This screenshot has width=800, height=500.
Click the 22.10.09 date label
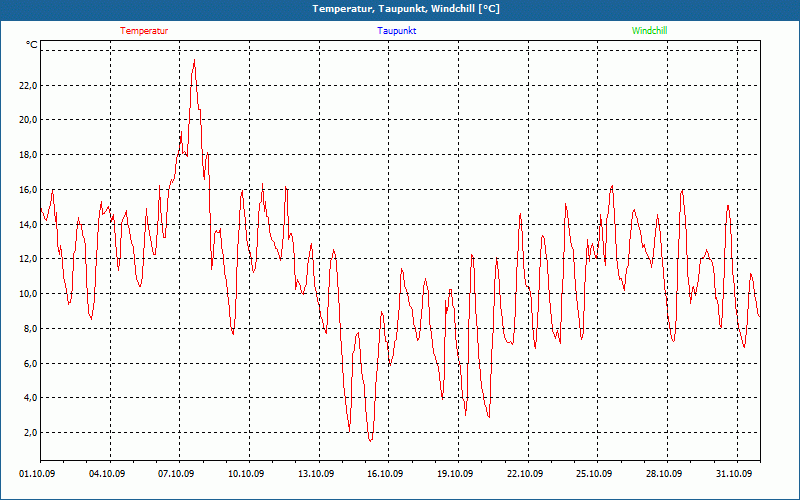point(525,474)
